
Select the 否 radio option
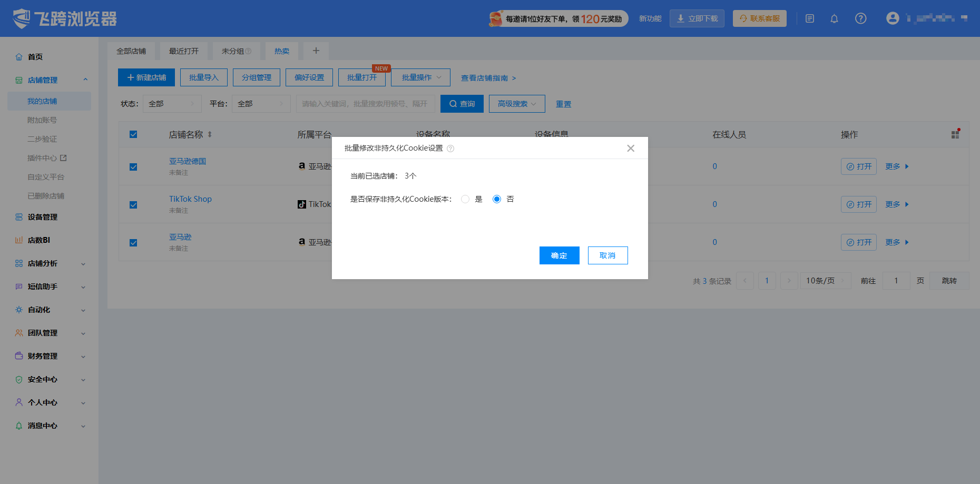pyautogui.click(x=497, y=199)
